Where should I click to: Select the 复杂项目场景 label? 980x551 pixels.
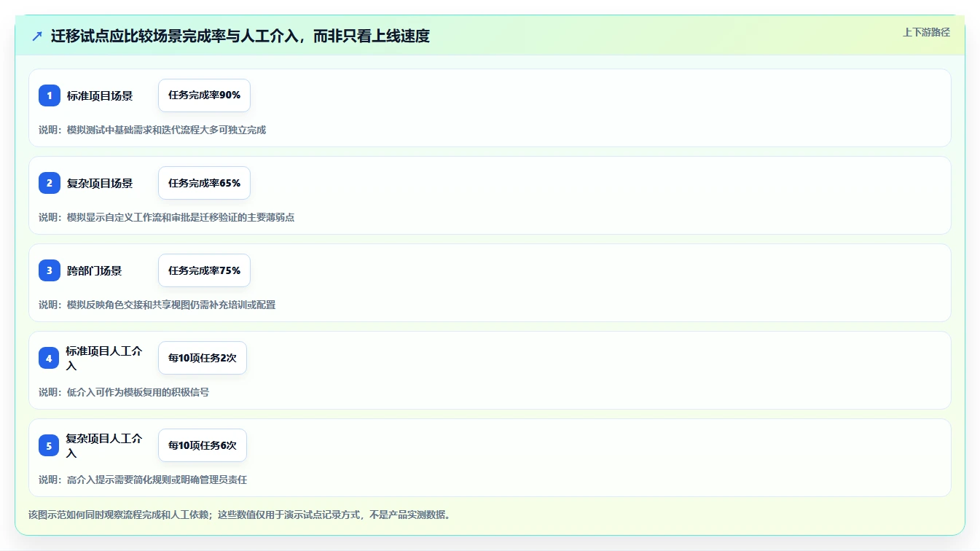coord(100,183)
